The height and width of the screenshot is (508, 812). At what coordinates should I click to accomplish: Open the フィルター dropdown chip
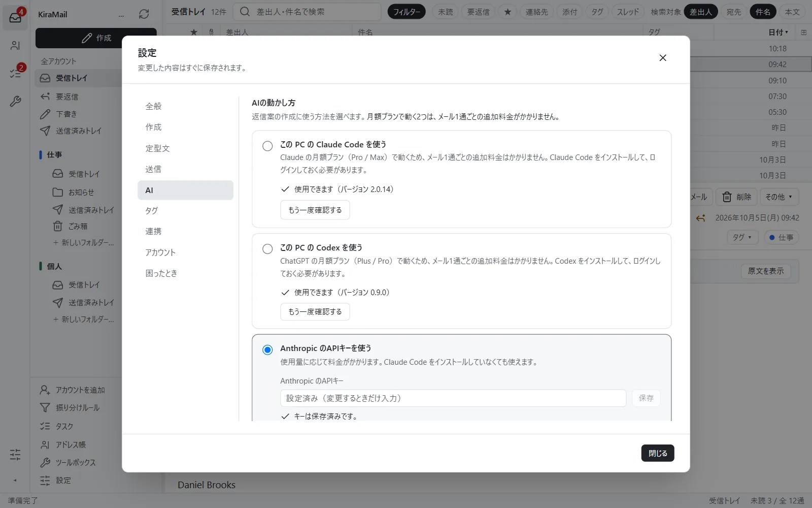click(407, 12)
